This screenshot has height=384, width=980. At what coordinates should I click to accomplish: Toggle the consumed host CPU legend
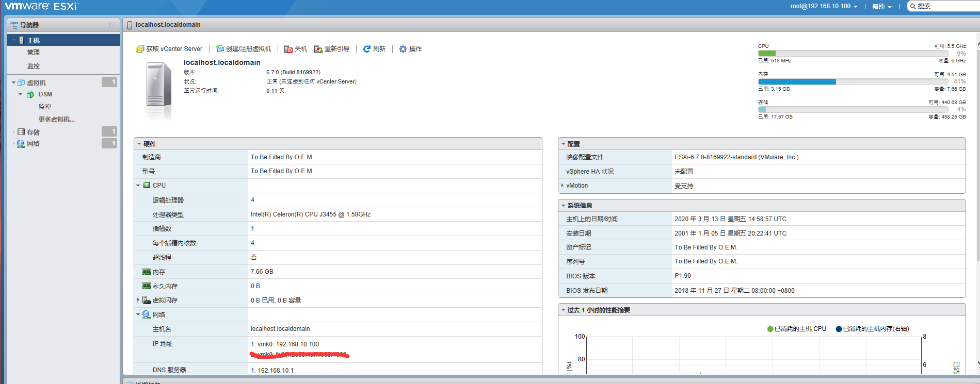(797, 329)
